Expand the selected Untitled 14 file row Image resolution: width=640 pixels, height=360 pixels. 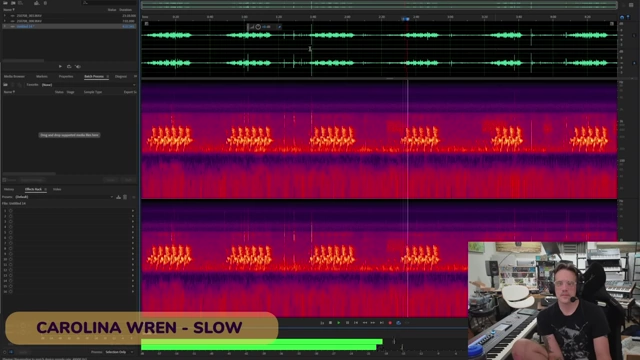click(4, 26)
